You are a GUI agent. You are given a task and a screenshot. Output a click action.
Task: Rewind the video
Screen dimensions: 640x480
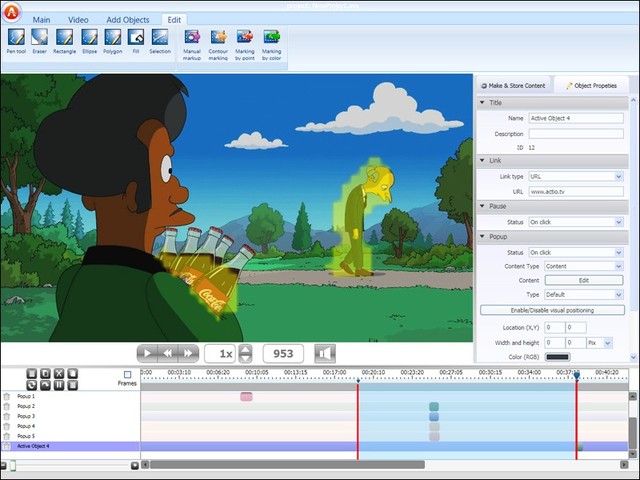pos(167,353)
